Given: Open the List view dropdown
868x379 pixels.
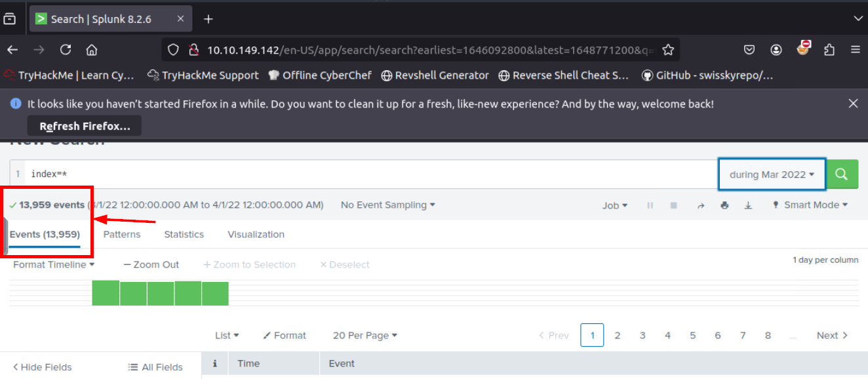Looking at the screenshot, I should (227, 336).
